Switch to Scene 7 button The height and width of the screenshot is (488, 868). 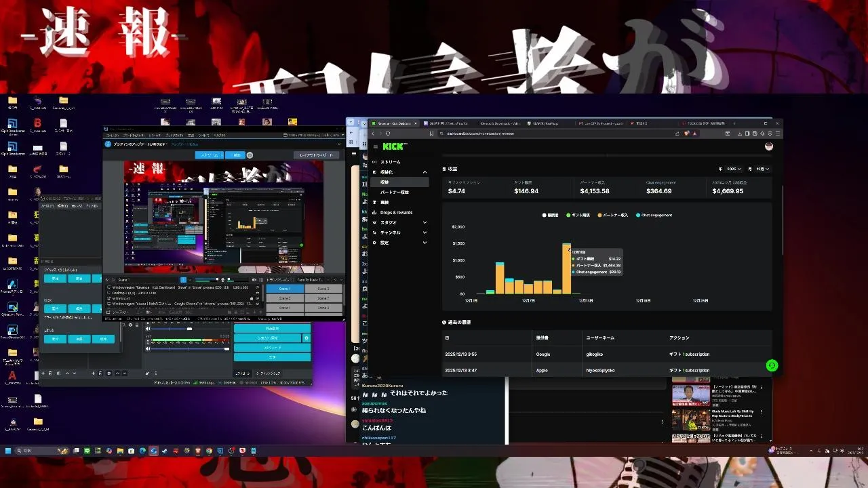[x=323, y=298]
